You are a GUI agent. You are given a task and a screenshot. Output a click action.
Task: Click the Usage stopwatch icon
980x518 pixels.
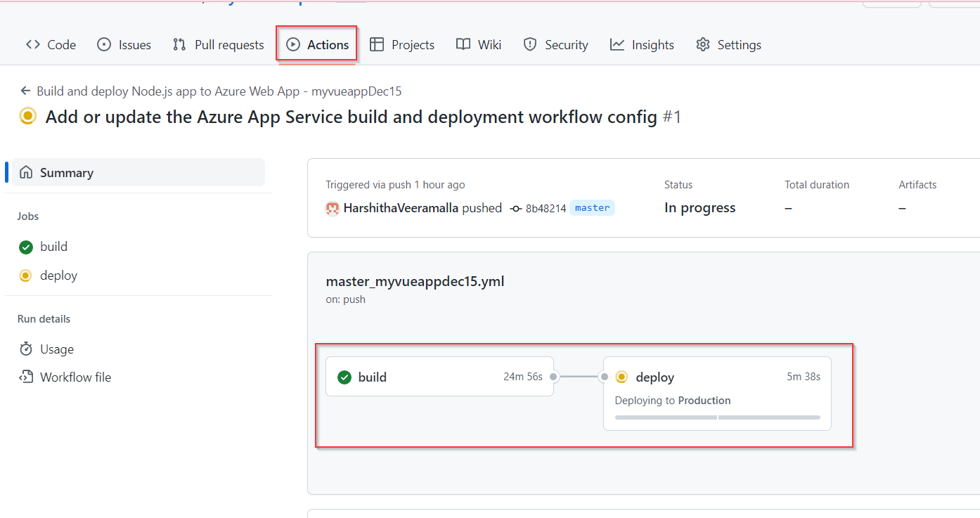(x=26, y=349)
